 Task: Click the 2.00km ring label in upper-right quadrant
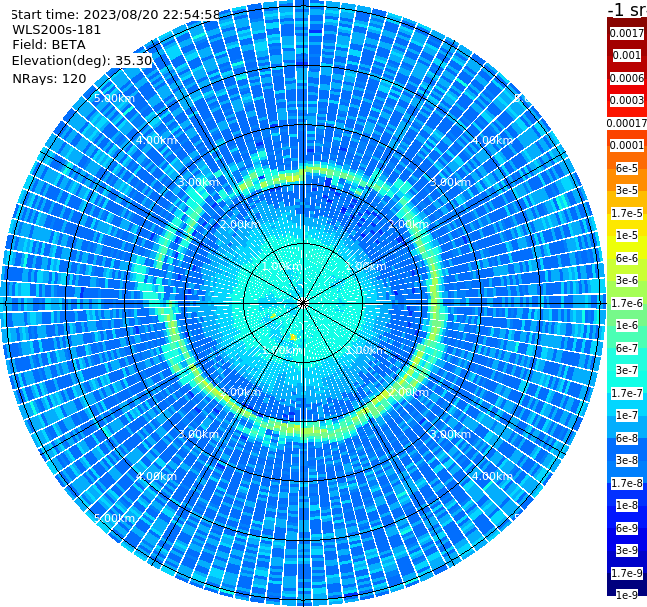409,224
